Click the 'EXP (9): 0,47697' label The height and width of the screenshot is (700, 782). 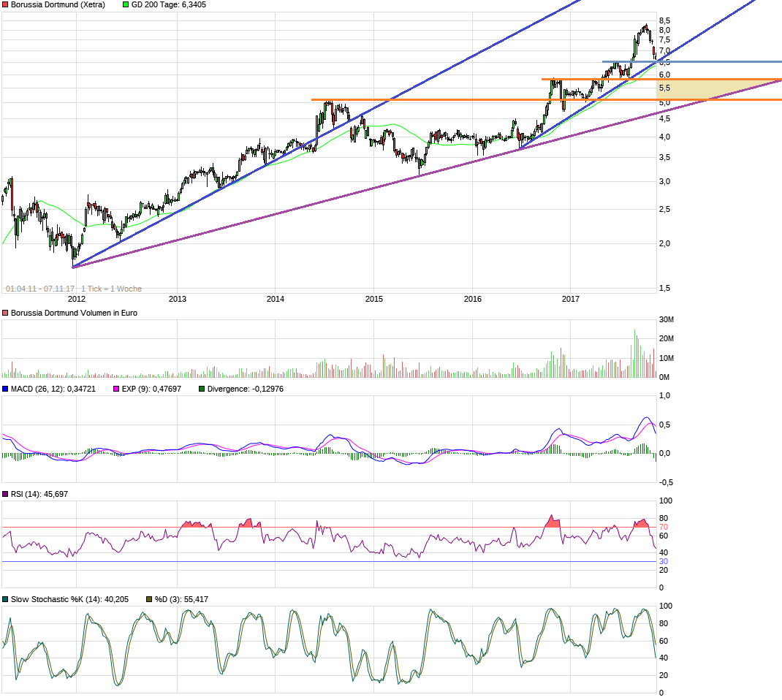pyautogui.click(x=151, y=389)
